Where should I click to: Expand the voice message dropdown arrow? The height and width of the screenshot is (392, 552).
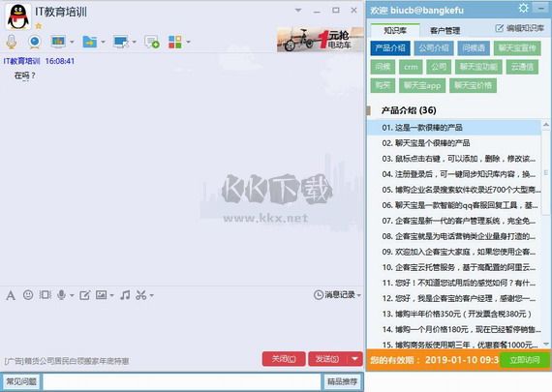[x=72, y=295]
